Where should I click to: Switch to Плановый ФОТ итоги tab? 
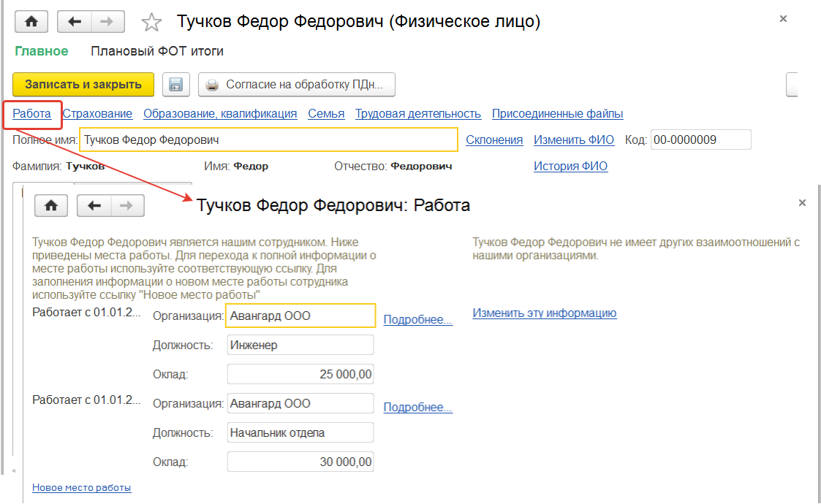[157, 51]
